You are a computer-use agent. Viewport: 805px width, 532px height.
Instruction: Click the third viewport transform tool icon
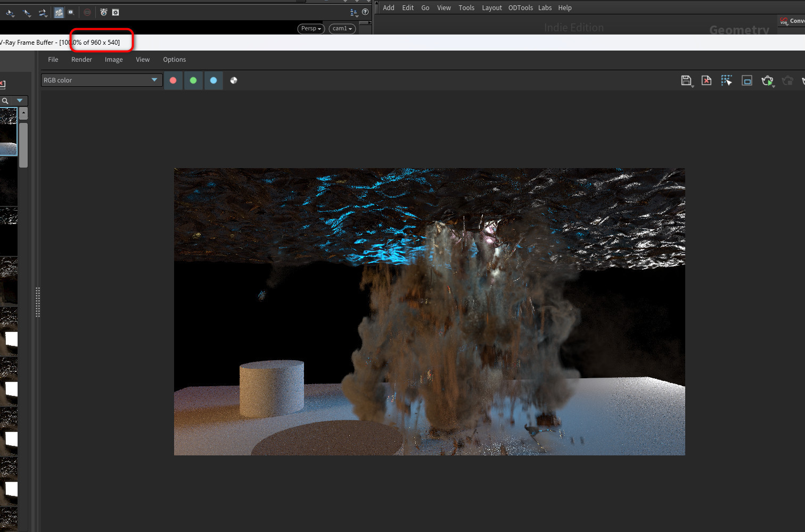(43, 12)
